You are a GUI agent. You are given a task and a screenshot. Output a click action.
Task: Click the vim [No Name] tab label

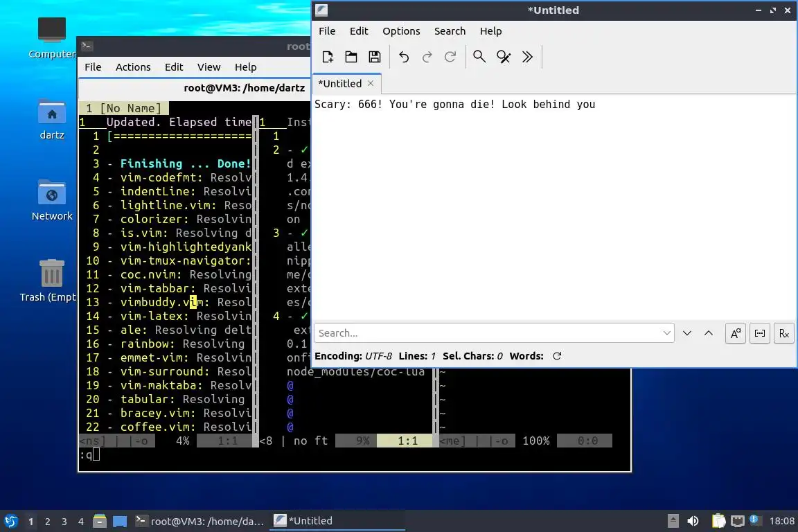[x=124, y=108]
